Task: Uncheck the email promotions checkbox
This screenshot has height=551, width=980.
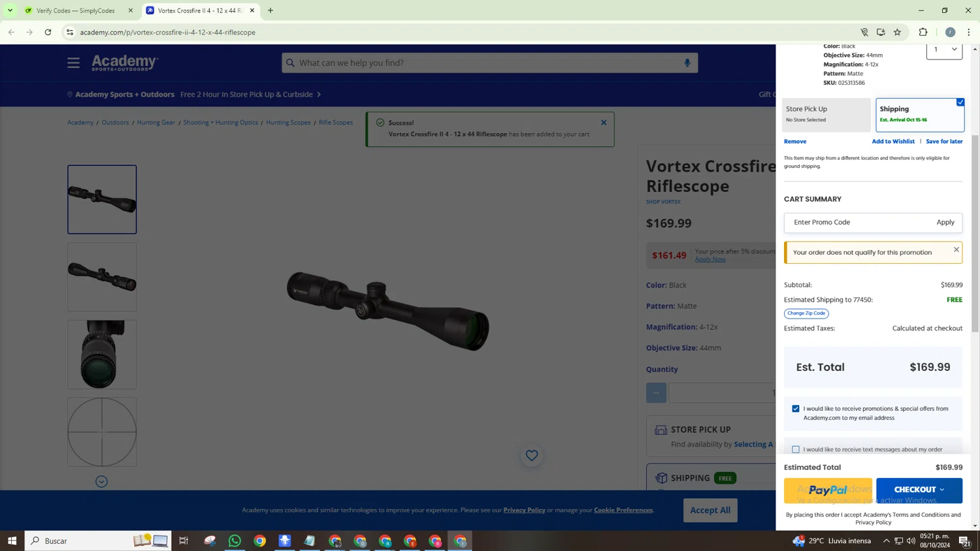Action: click(x=796, y=409)
